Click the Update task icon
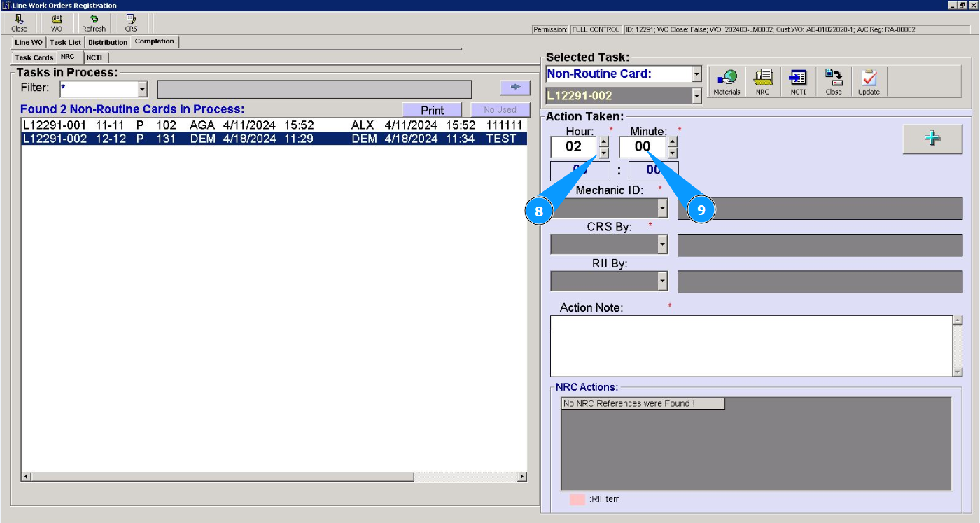This screenshot has height=523, width=980. (x=869, y=82)
